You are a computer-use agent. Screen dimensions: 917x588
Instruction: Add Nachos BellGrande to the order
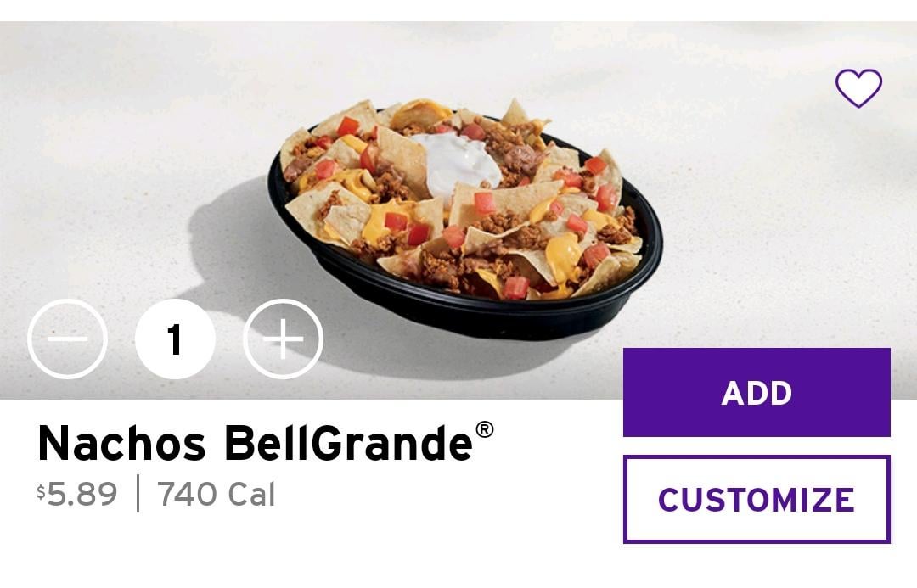tap(757, 392)
